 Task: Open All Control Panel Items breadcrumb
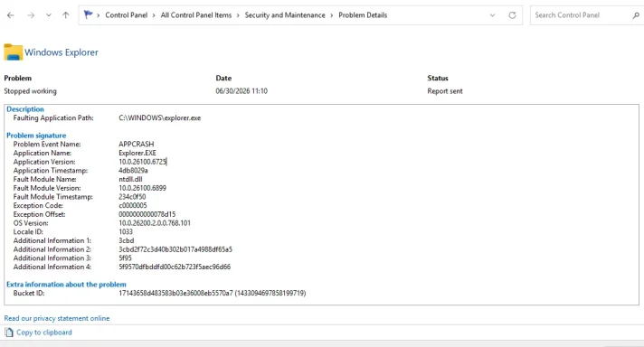tap(196, 15)
